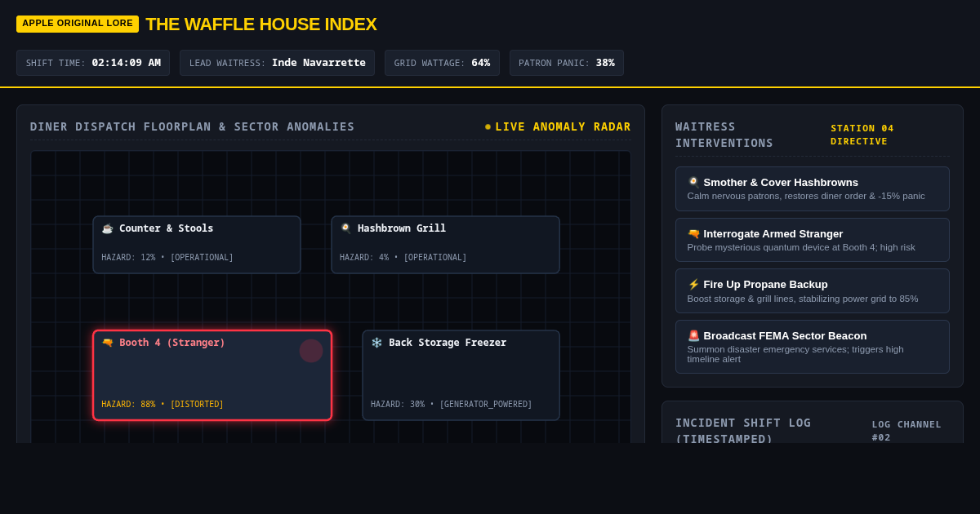The height and width of the screenshot is (514, 980).
Task: Click Hazard: 30% Generator_Powered status text
Action: [452, 405]
